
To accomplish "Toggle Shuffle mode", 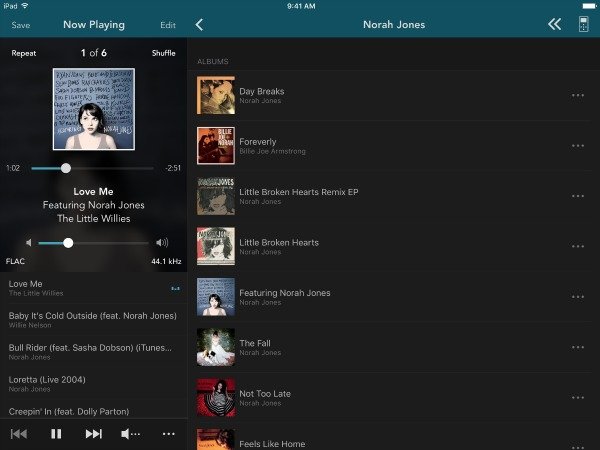I will [163, 53].
